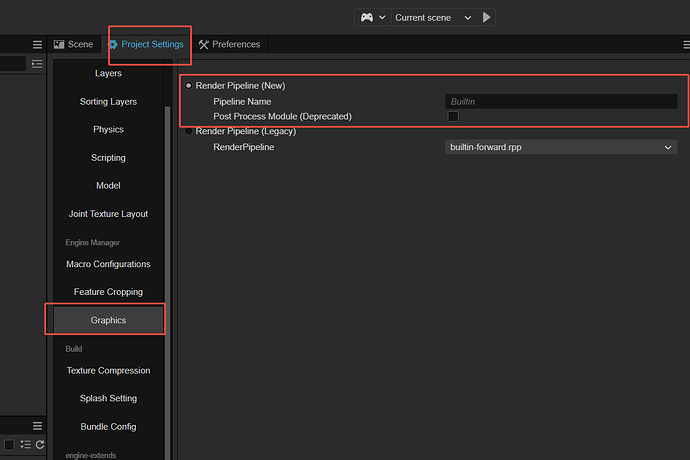Viewport: 690px width, 460px height.
Task: Select the Layers settings category
Action: (x=108, y=73)
